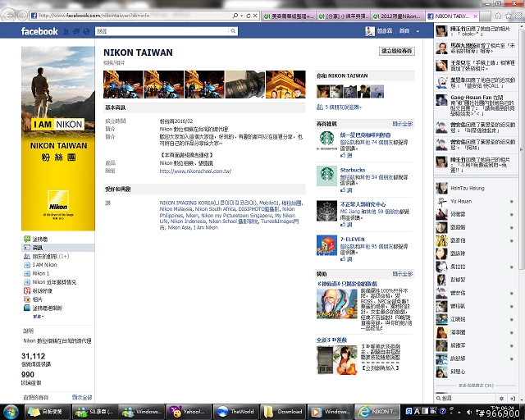
Task: Open the Nikon 1 sidebar tab
Action: tap(40, 273)
